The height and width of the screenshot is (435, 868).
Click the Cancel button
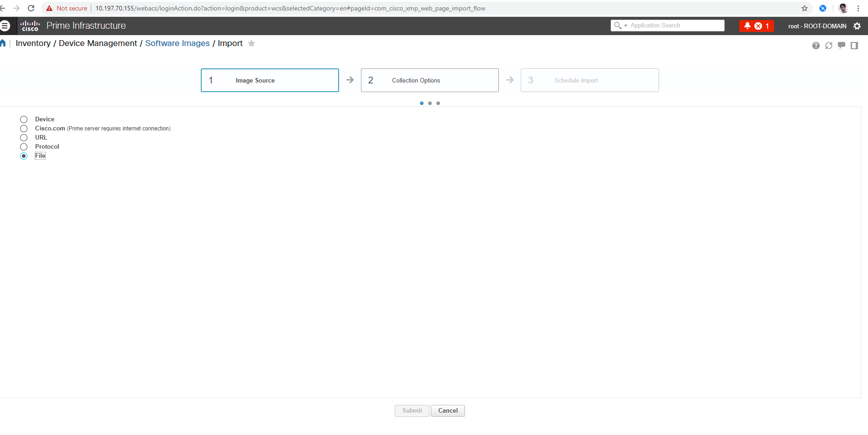pos(448,411)
